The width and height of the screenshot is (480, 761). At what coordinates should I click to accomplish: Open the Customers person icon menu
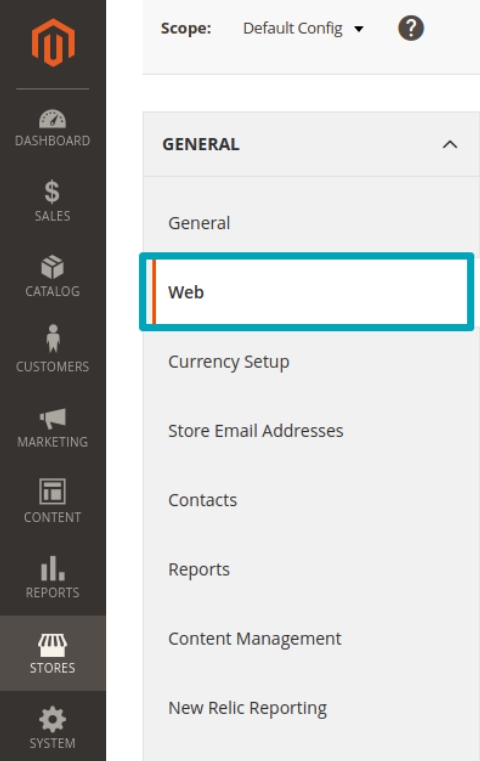tap(53, 338)
